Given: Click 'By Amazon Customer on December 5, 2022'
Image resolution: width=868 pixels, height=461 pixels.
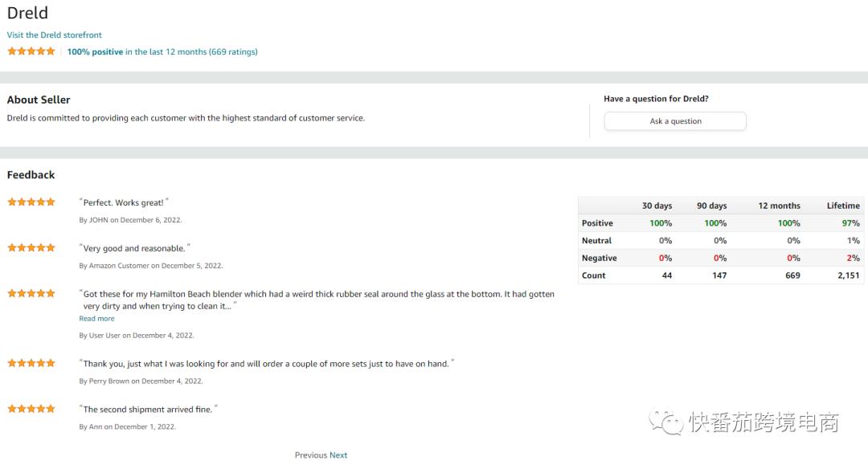Looking at the screenshot, I should tap(150, 266).
